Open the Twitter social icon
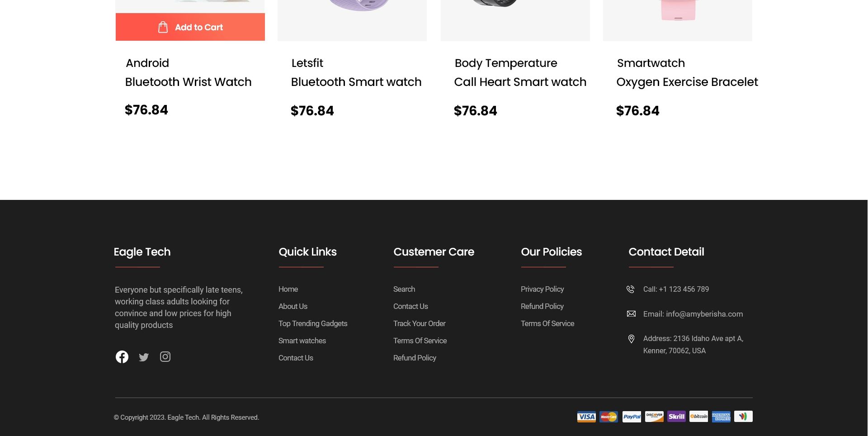Viewport: 868px width, 436px height. (x=144, y=357)
